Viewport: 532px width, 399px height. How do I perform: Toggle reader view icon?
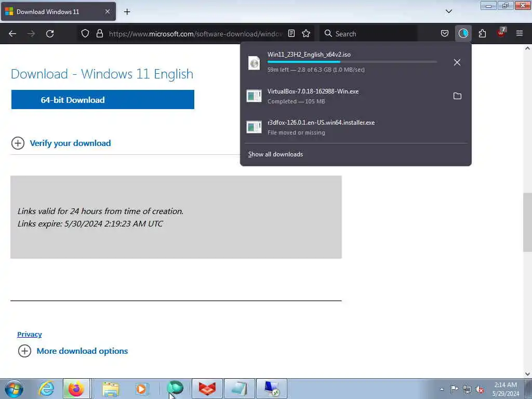pyautogui.click(x=291, y=33)
